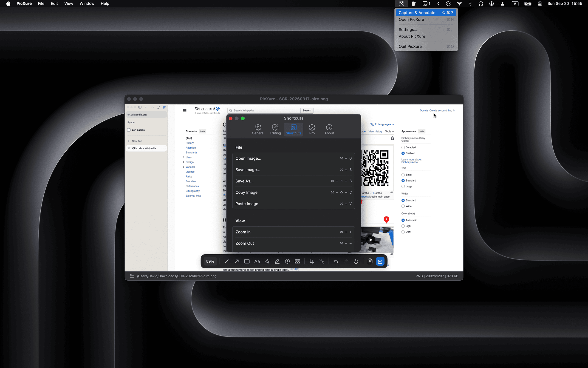
Task: Click the Redo arrow in the toolbar
Action: (x=346, y=261)
